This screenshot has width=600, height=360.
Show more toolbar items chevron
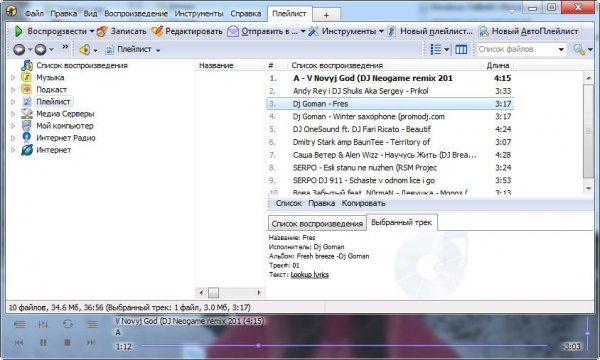65,47
